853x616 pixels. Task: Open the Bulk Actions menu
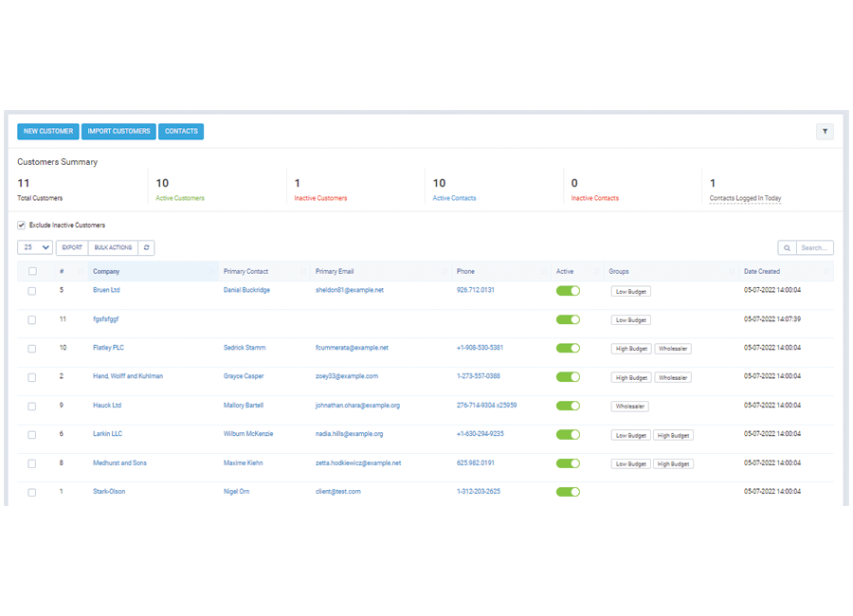pos(113,247)
